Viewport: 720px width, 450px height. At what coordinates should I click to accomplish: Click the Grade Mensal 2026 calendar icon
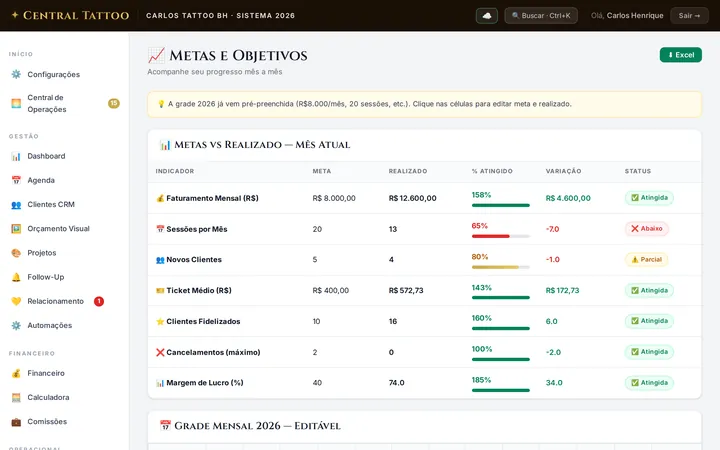165,426
